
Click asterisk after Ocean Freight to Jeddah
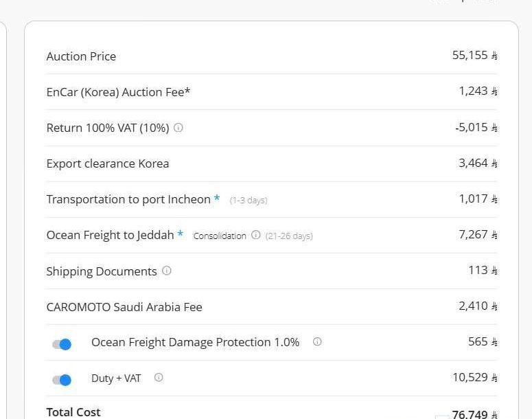coord(180,234)
